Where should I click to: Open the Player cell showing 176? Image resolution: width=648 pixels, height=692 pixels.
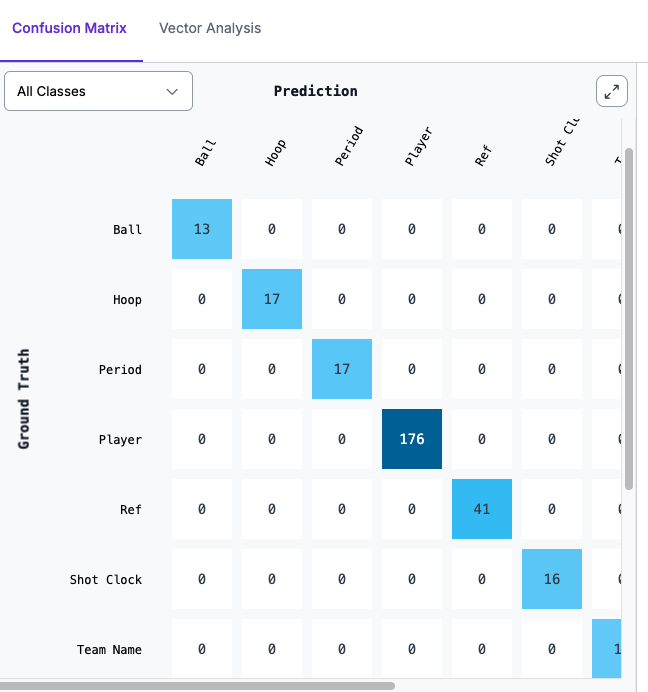[x=412, y=439]
